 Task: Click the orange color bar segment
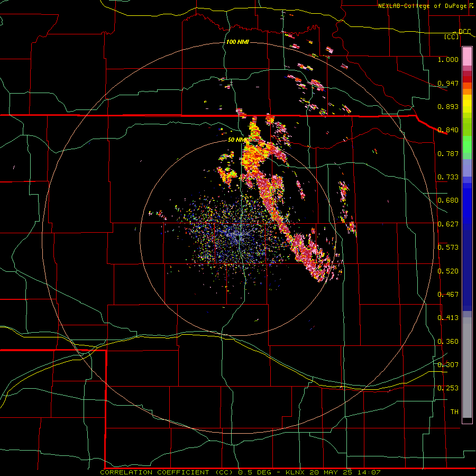click(467, 91)
